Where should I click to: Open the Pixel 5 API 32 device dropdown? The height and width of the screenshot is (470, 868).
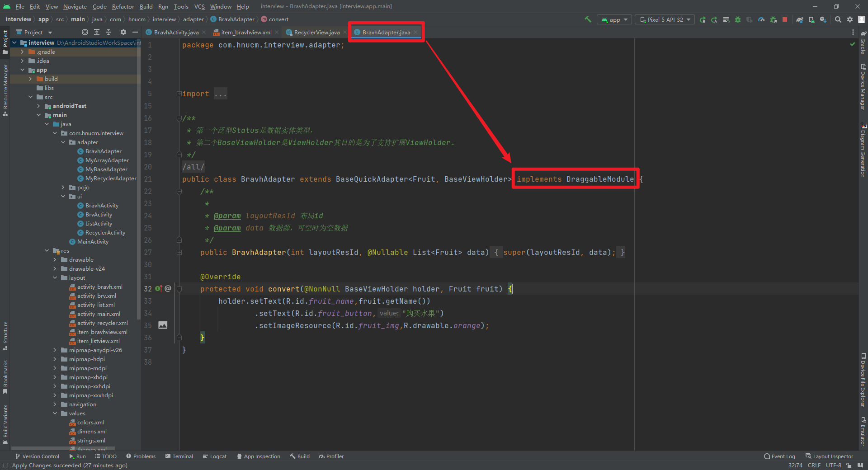pyautogui.click(x=665, y=19)
